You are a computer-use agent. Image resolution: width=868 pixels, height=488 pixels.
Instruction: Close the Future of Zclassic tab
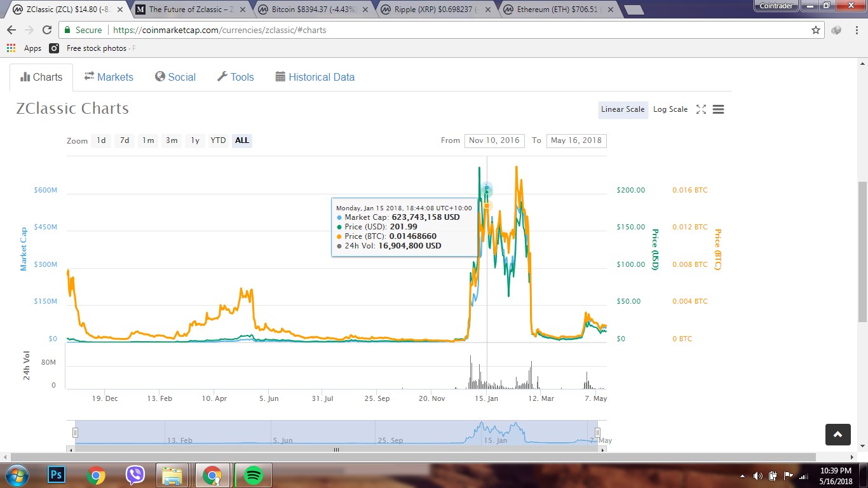point(242,10)
